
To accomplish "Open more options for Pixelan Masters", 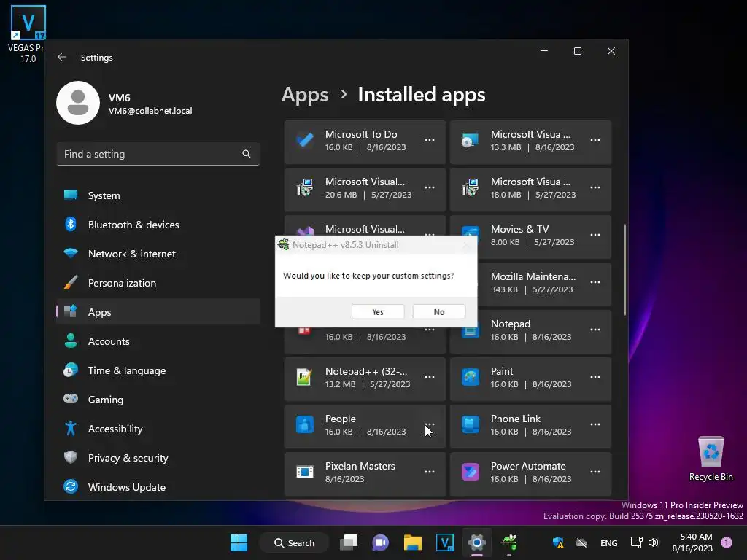I will (429, 472).
